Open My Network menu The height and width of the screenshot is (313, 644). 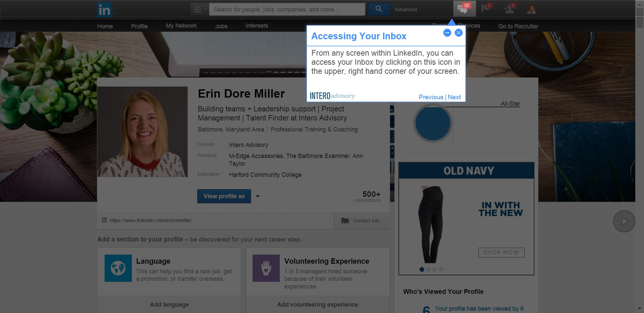point(181,26)
